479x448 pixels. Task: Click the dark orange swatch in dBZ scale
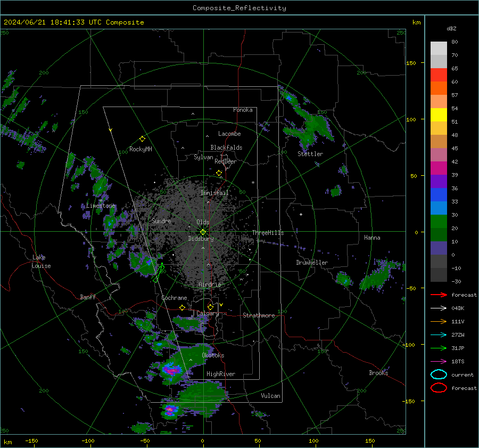439,88
